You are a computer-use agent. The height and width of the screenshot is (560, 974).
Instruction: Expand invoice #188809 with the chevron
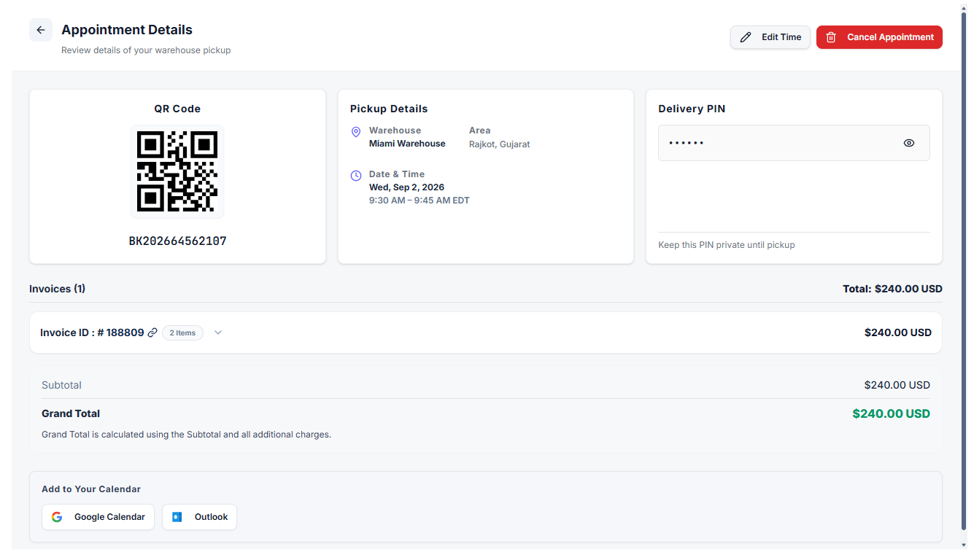(218, 332)
